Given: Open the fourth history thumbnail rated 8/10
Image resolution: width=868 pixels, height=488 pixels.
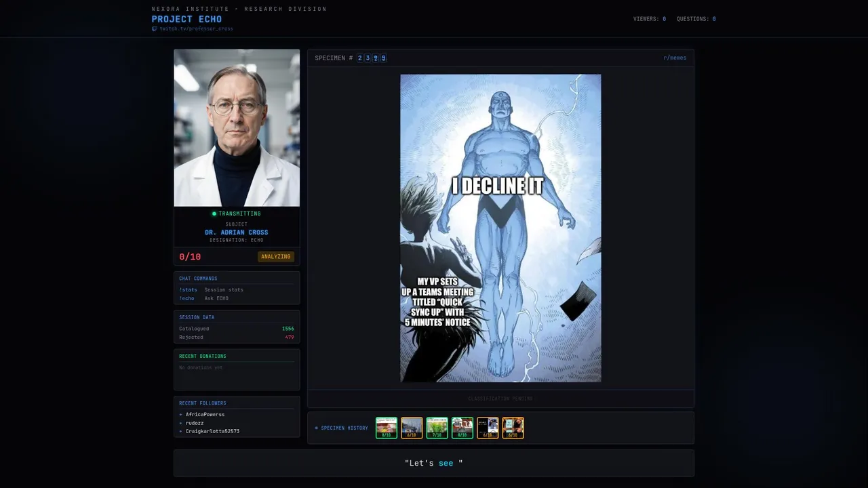Looking at the screenshot, I should click(x=462, y=428).
